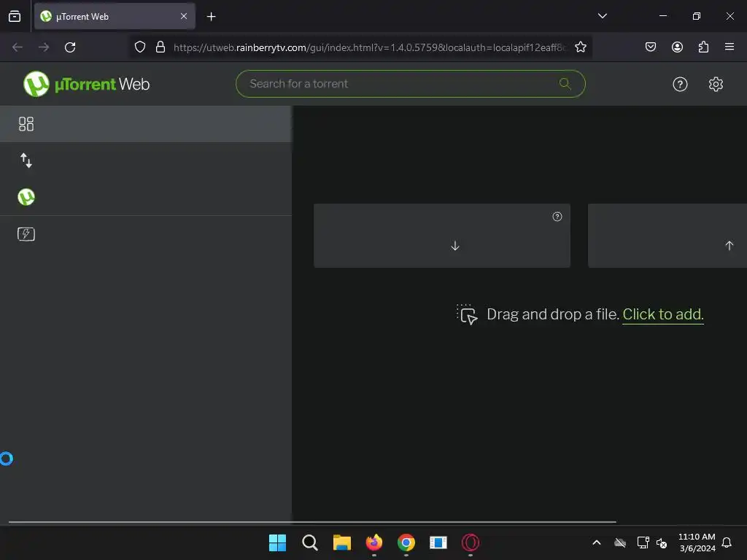Image resolution: width=747 pixels, height=560 pixels.
Task: Open the Pocket save icon
Action: click(651, 47)
